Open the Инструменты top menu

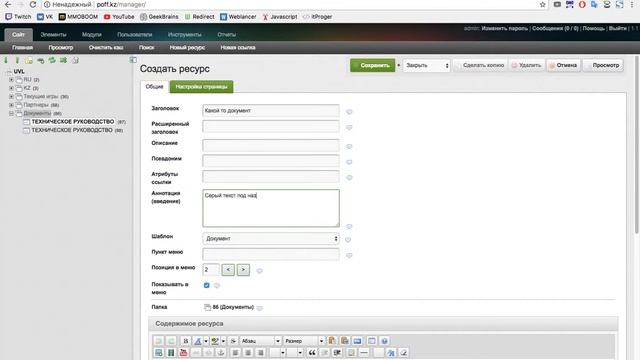(184, 35)
